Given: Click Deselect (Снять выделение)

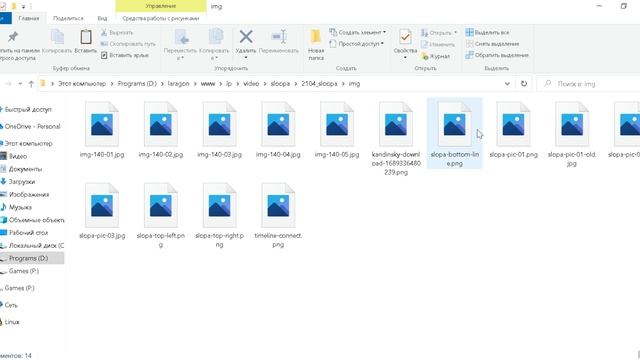Looking at the screenshot, I should (493, 44).
